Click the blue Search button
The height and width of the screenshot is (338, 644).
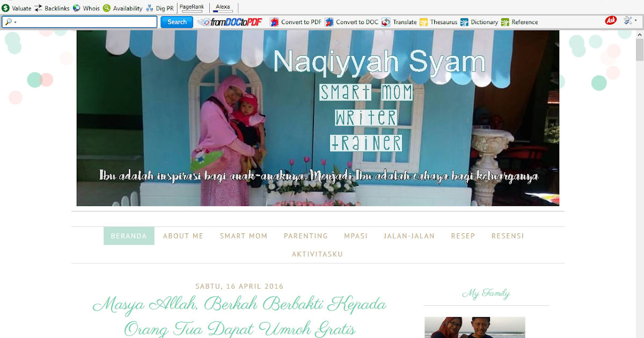pyautogui.click(x=177, y=22)
